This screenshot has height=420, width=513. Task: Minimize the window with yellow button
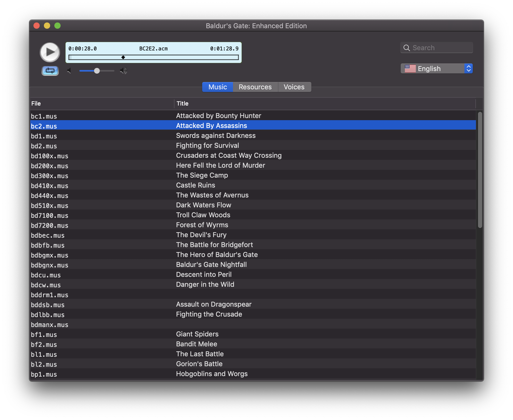pyautogui.click(x=47, y=26)
